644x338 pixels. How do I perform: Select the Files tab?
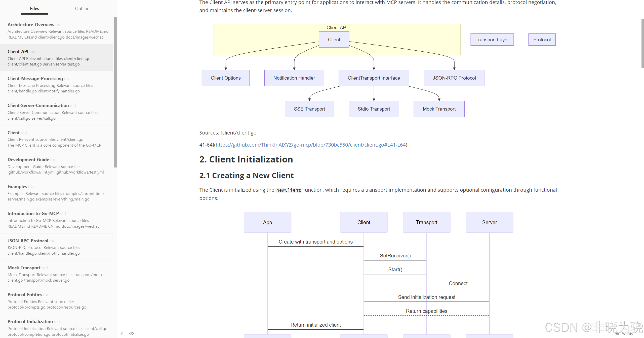(34, 9)
